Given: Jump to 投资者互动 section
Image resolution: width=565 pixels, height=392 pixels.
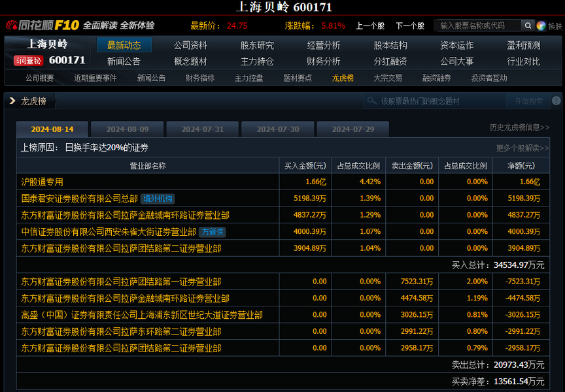Looking at the screenshot, I should pyautogui.click(x=489, y=78).
